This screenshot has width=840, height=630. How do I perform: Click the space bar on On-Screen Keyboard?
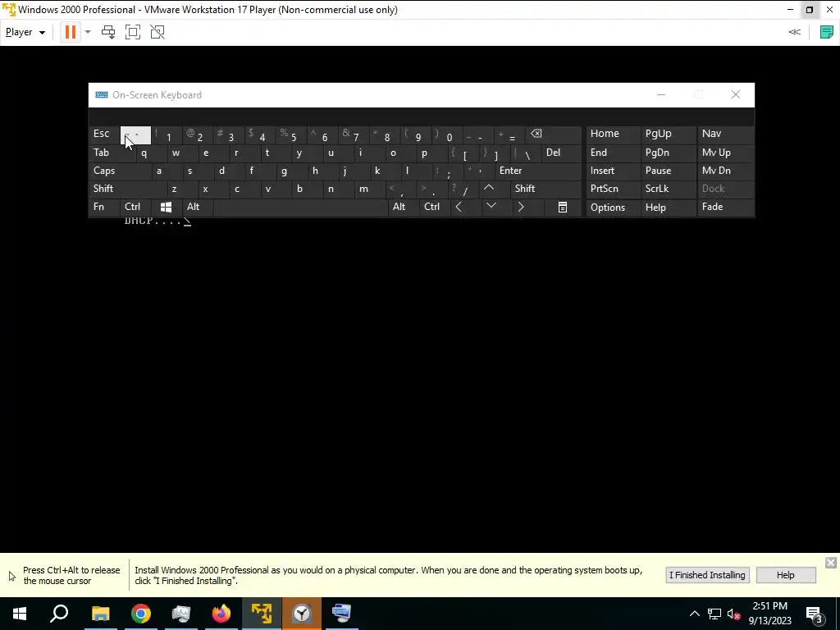click(300, 208)
